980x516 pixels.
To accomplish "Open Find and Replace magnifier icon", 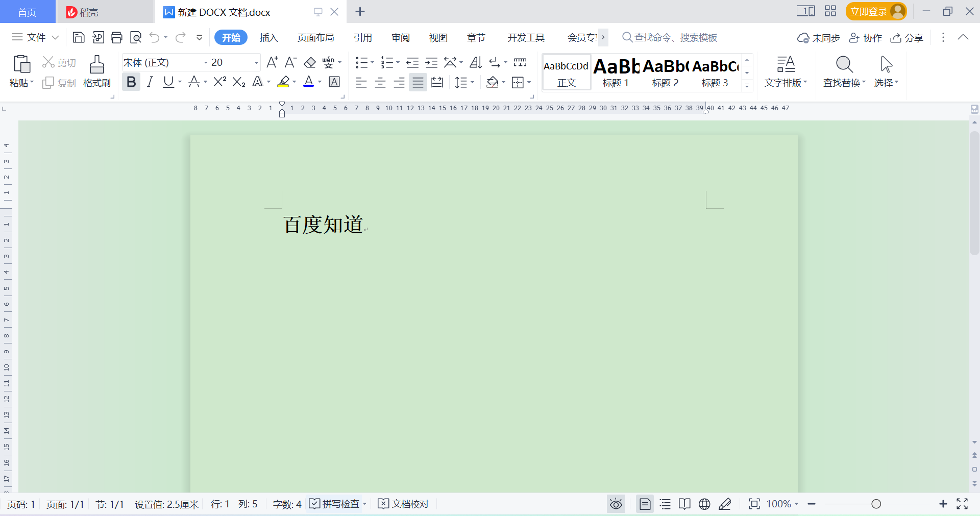I will [844, 64].
